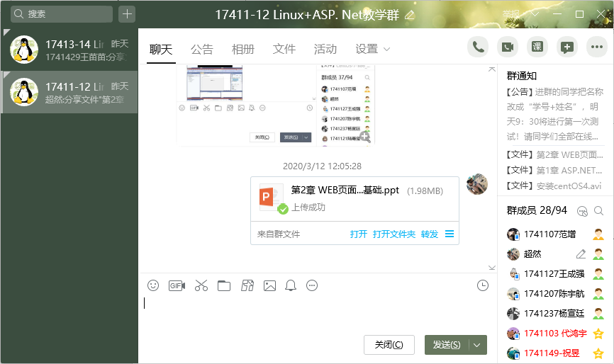Open the file message hamburger menu

pyautogui.click(x=450, y=234)
